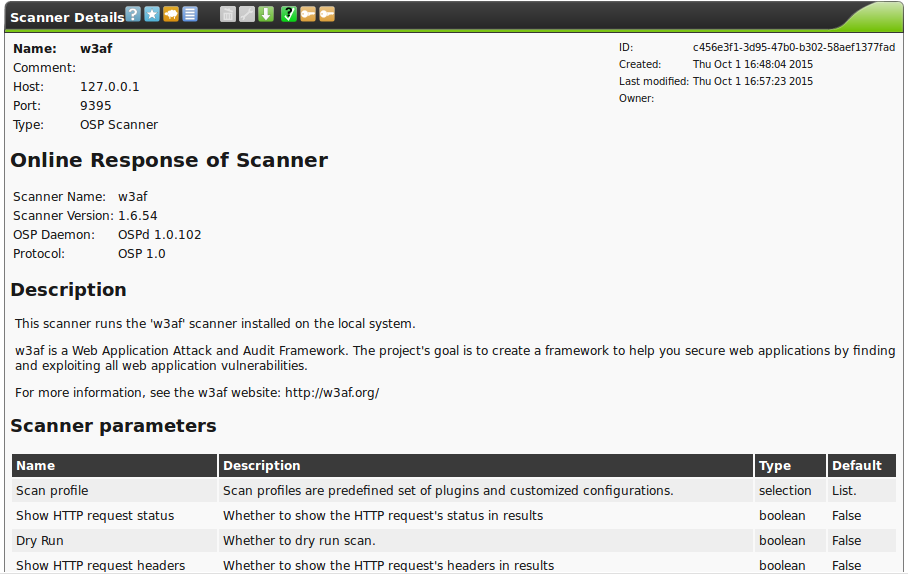
Task: Click 'List.' default value
Action: 844,491
